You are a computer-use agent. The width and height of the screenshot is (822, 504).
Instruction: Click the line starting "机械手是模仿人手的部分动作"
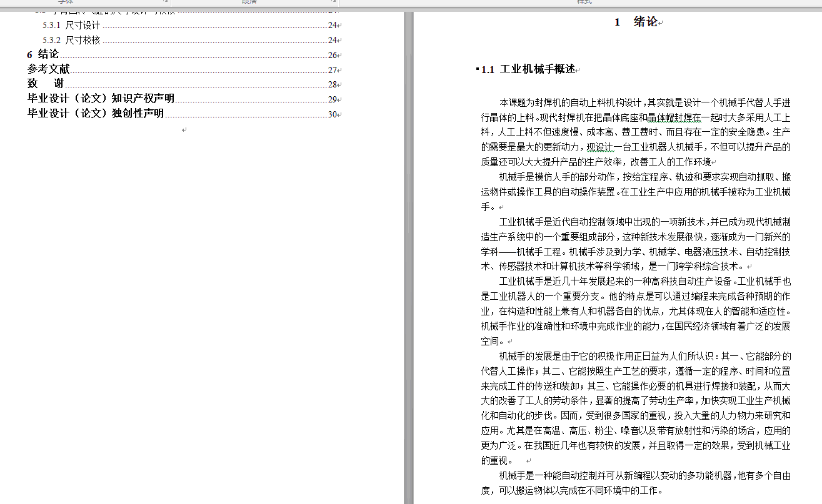pos(644,177)
